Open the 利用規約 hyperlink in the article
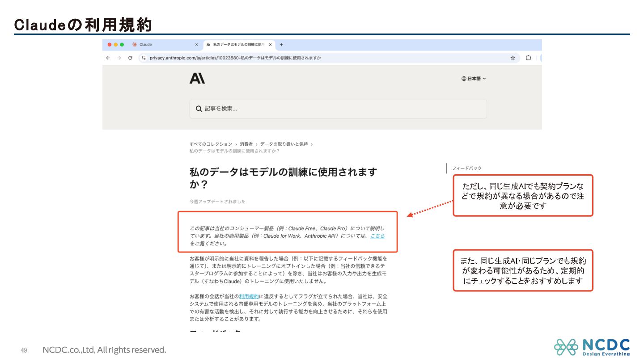Viewport: 644px width, 362px height. [249, 296]
